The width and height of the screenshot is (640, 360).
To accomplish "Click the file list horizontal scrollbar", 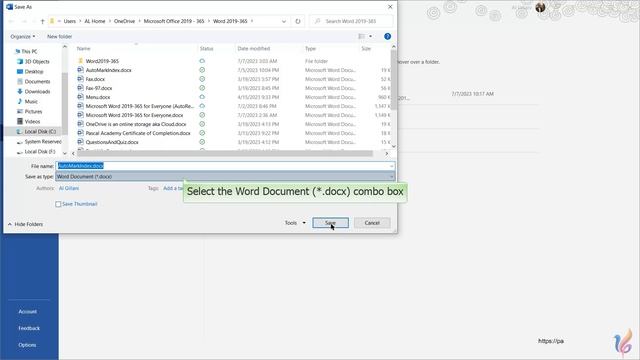I will click(x=225, y=153).
